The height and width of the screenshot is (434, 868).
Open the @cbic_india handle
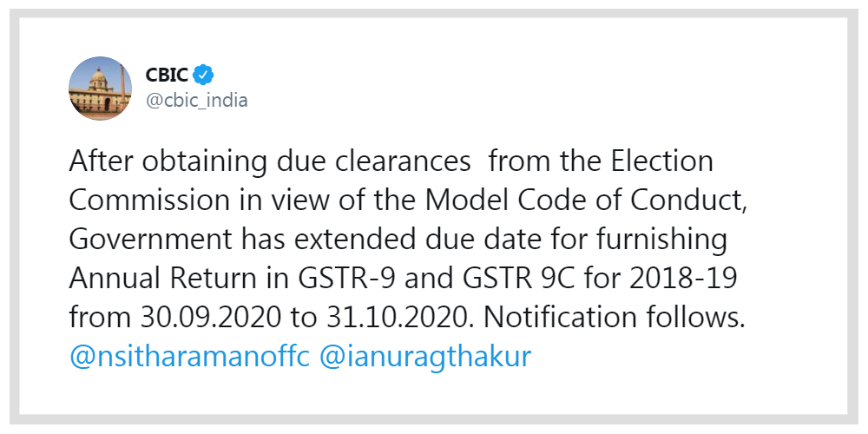pyautogui.click(x=196, y=101)
